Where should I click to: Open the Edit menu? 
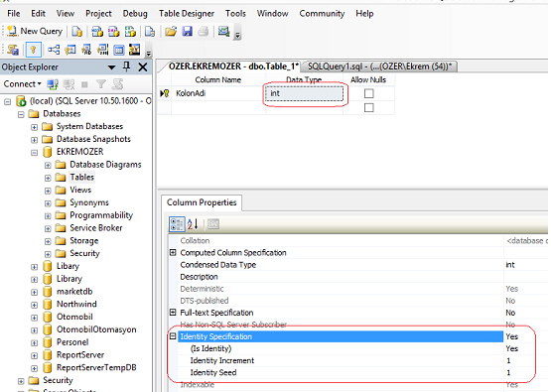pyautogui.click(x=38, y=13)
